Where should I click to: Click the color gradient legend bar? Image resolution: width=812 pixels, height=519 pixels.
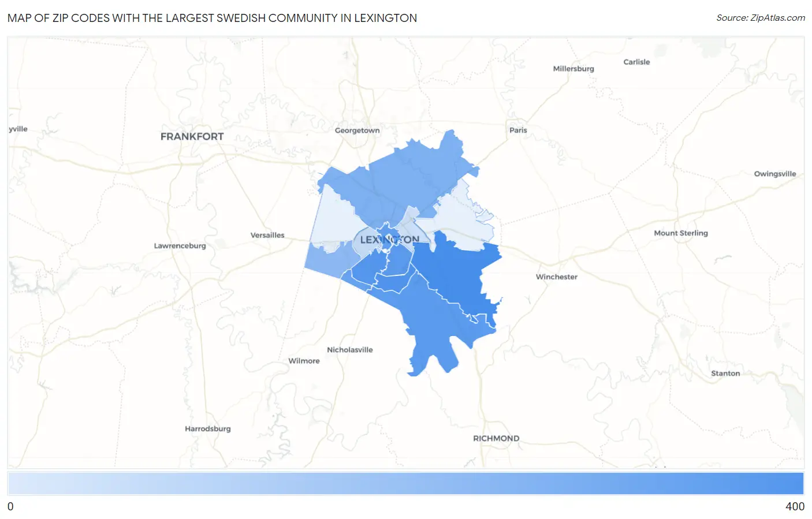tap(405, 484)
